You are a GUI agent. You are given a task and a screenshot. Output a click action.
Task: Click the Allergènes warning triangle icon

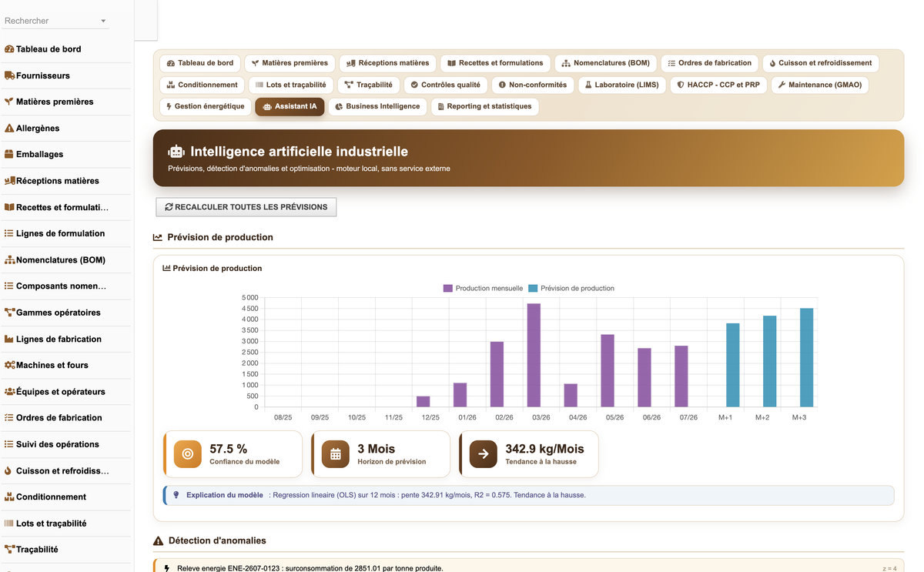coord(9,128)
